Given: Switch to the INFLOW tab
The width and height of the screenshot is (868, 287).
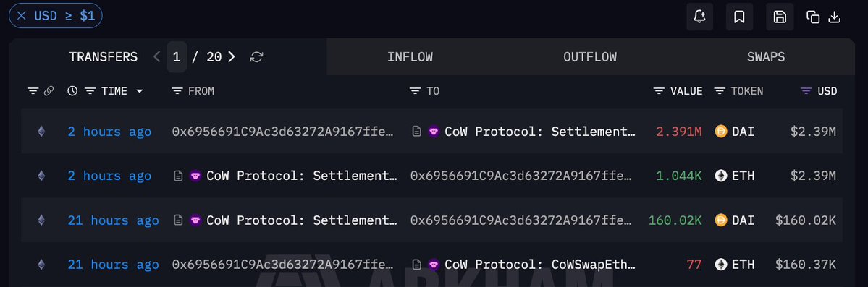Looking at the screenshot, I should 410,57.
